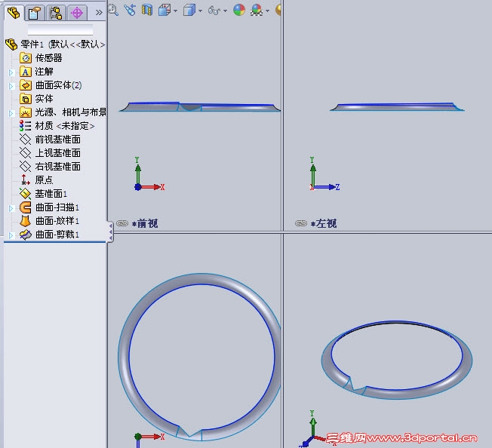This screenshot has height=448, width=492.
Task: Switch to the PropertyManager tab
Action: [x=34, y=13]
